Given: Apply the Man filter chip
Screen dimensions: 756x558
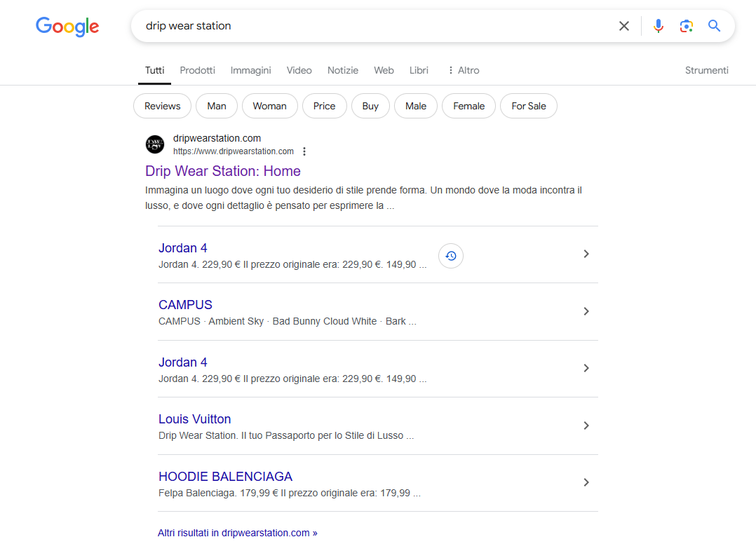Looking at the screenshot, I should (x=217, y=106).
